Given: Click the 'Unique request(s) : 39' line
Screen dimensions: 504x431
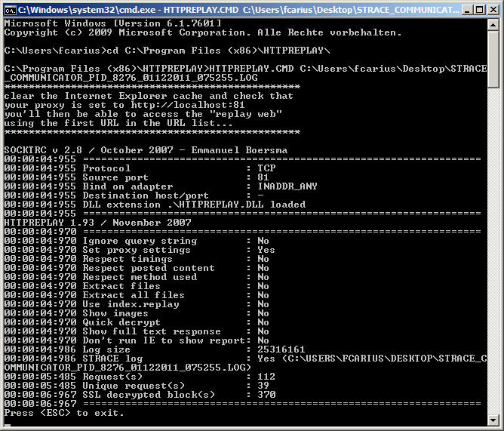Looking at the screenshot, I should tap(137, 385).
